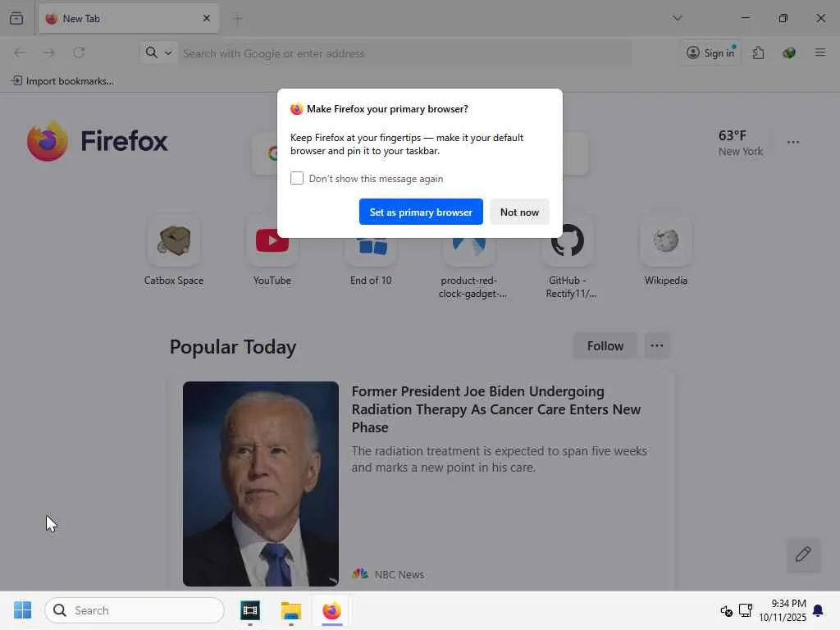Open the Extensions puzzle icon
The width and height of the screenshot is (840, 630).
click(758, 52)
